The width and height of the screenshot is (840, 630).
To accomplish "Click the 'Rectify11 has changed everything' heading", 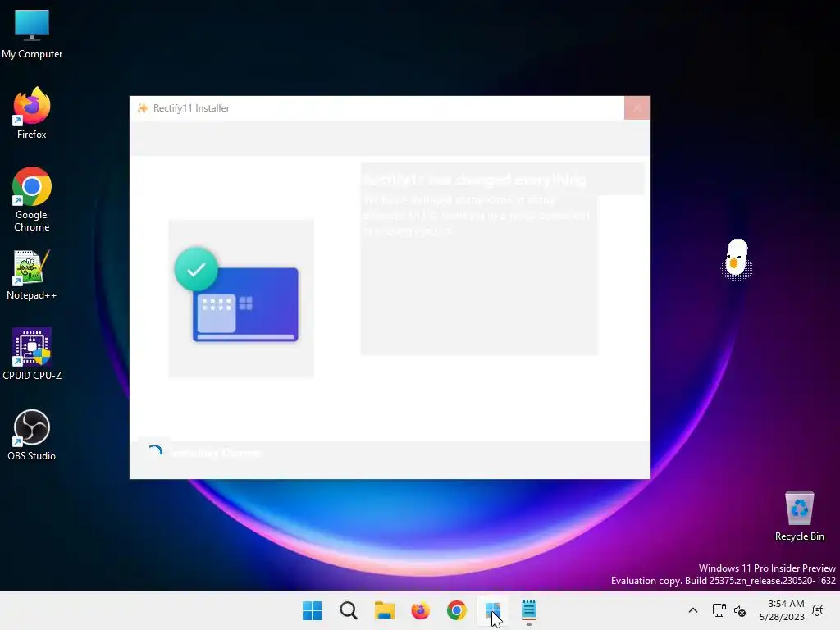I will [x=475, y=180].
